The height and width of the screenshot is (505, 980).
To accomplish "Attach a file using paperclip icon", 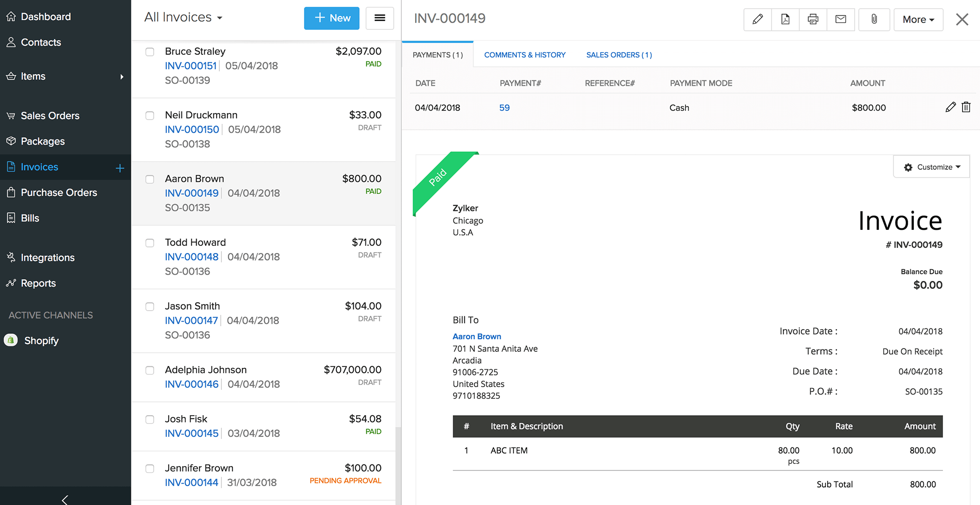I will [874, 19].
